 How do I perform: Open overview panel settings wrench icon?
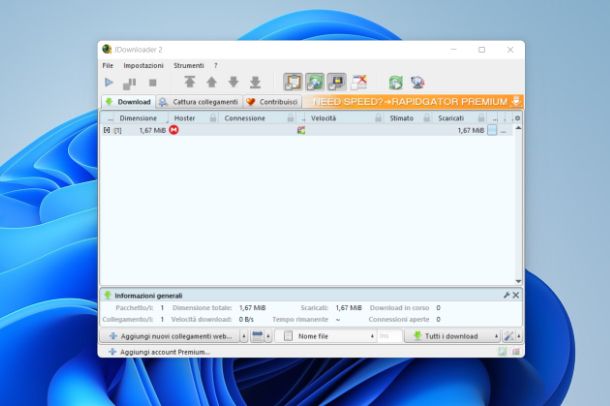point(507,295)
